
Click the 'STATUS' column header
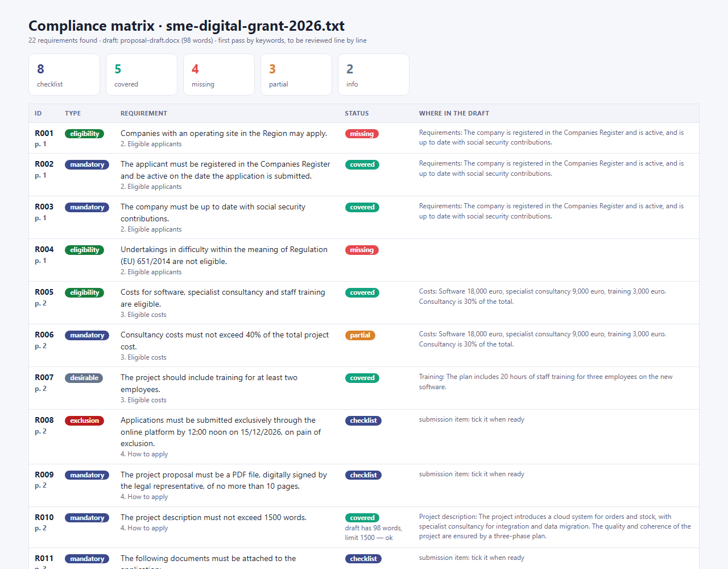coord(357,113)
